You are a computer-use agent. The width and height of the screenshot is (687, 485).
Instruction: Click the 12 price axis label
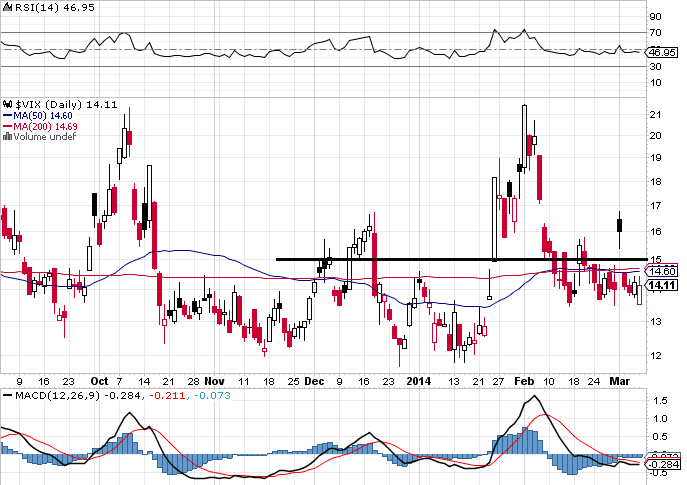[656, 355]
